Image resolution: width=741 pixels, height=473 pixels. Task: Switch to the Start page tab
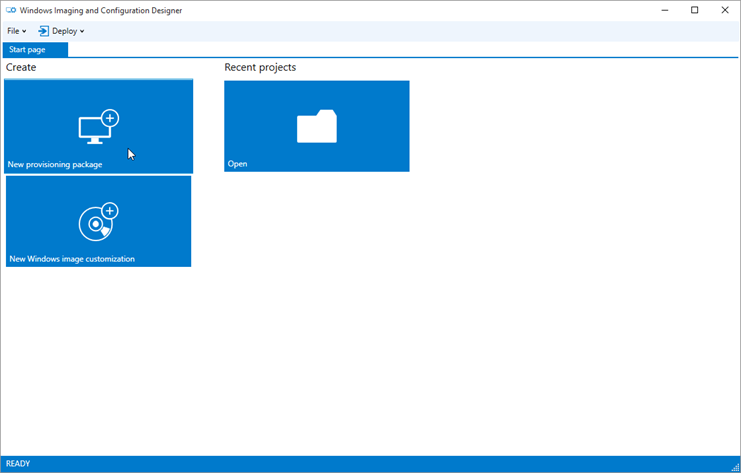(28, 49)
